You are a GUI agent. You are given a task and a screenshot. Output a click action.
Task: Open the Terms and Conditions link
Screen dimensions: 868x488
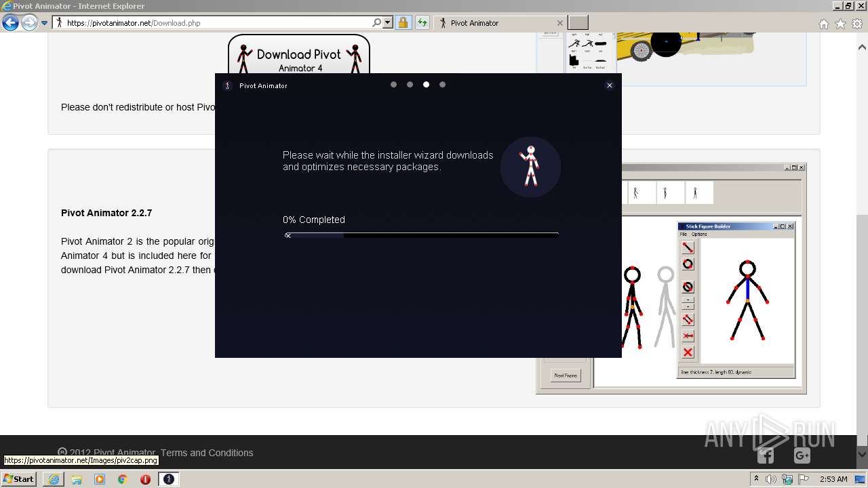[207, 453]
